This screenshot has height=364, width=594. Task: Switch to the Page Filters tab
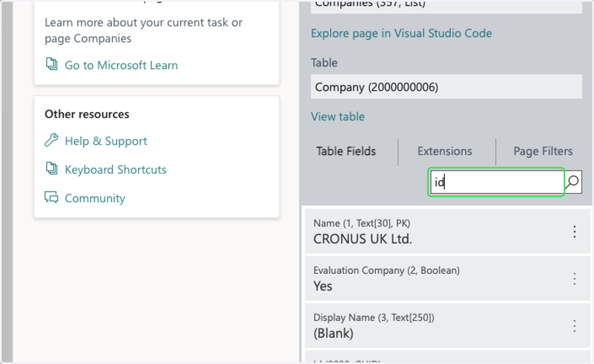[543, 151]
